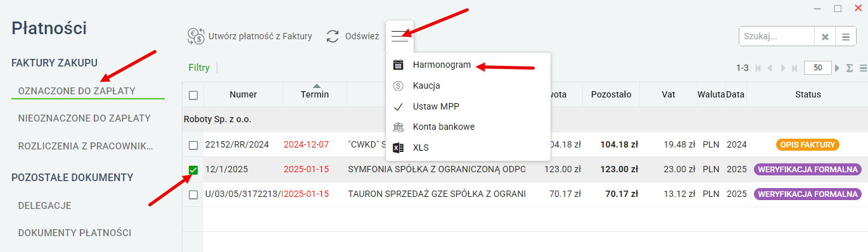868x252 pixels.
Task: Open the Nieoznaczone do zapłaty section
Action: 84,118
